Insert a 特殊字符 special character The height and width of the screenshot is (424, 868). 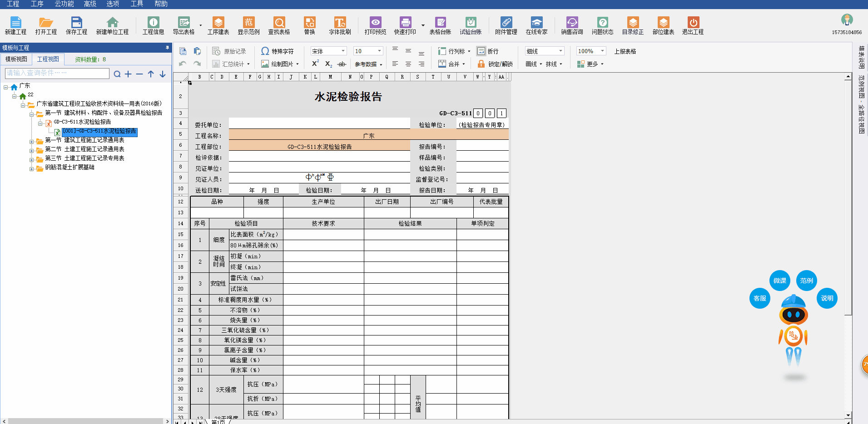point(278,51)
